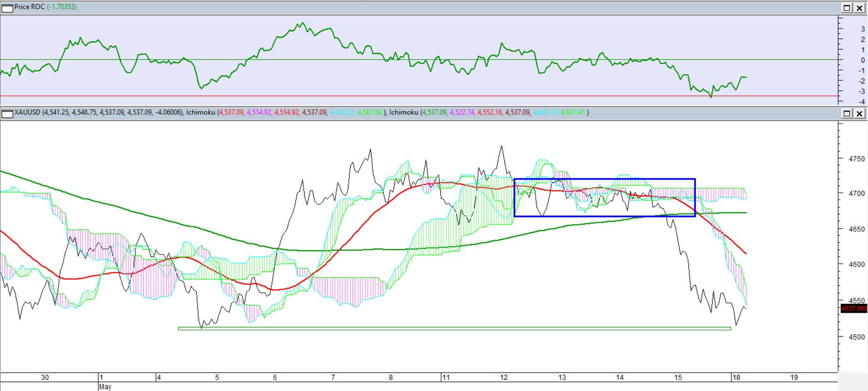Open the XAUUSD pane menu icon
Image resolution: width=868 pixels, height=391 pixels.
[7, 113]
